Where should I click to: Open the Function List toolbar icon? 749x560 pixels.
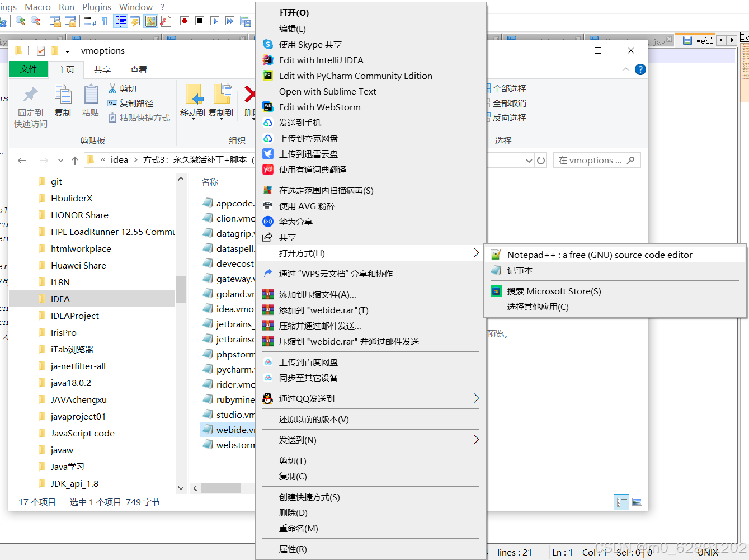pyautogui.click(x=165, y=21)
